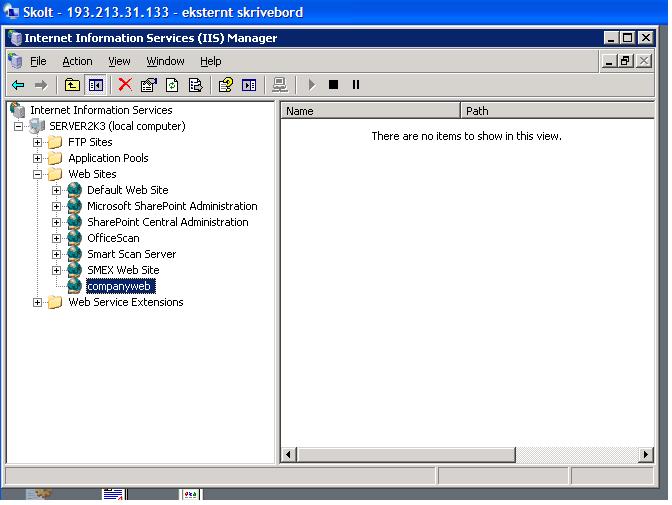Click the horizontal scrollbar left arrow

point(288,454)
